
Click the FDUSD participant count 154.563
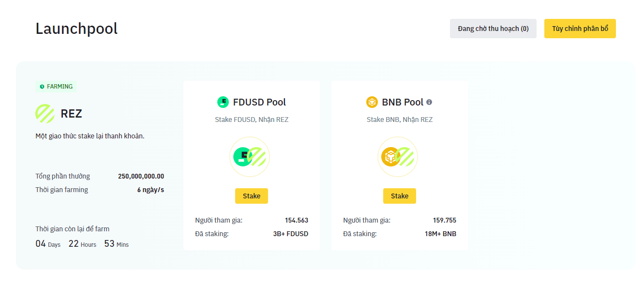tap(296, 220)
